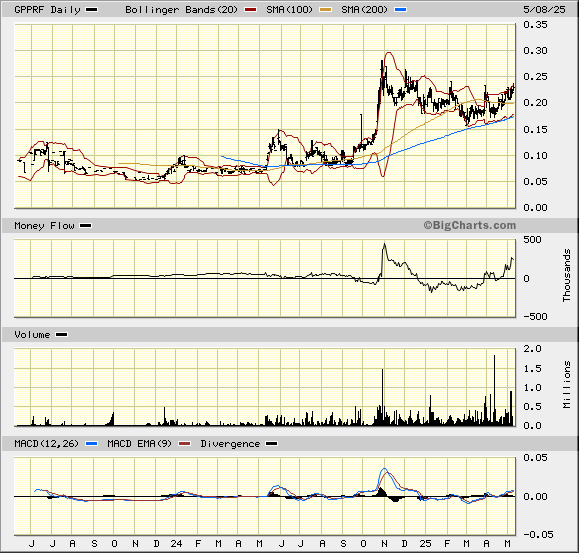Image resolution: width=579 pixels, height=553 pixels.
Task: Click the tallest Volume bar near 2.0 million
Action: [494, 391]
